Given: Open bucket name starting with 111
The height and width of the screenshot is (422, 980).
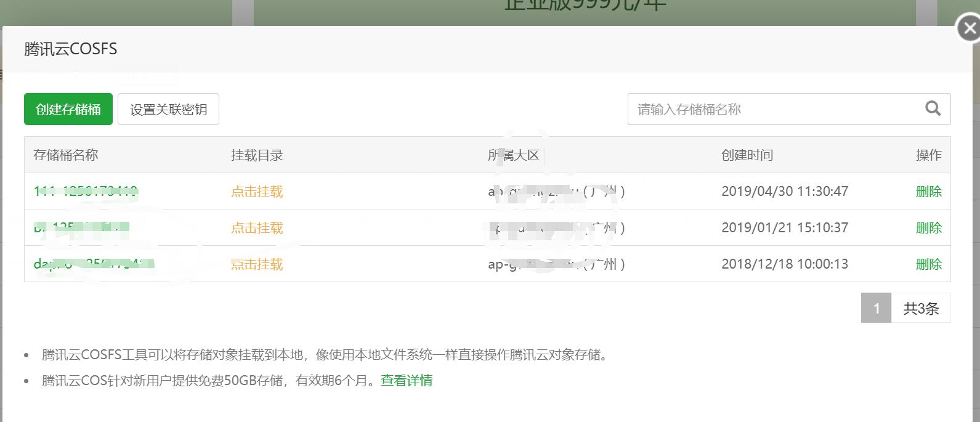Looking at the screenshot, I should 86,191.
